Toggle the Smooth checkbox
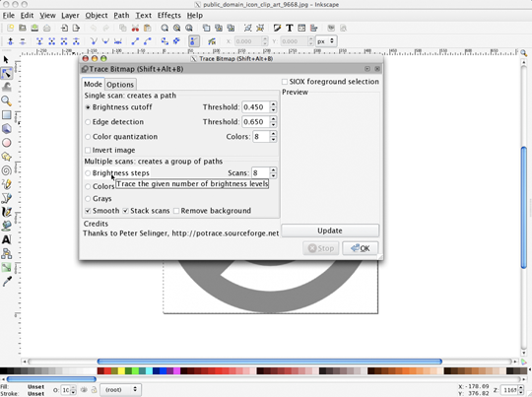The image size is (532, 397). (x=88, y=211)
